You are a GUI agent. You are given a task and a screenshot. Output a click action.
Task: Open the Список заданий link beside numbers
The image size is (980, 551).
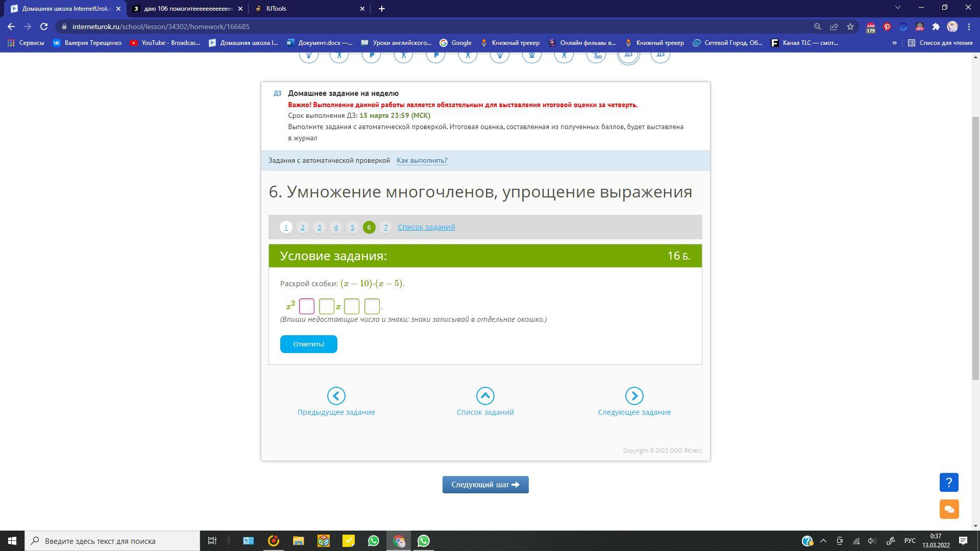tap(426, 227)
